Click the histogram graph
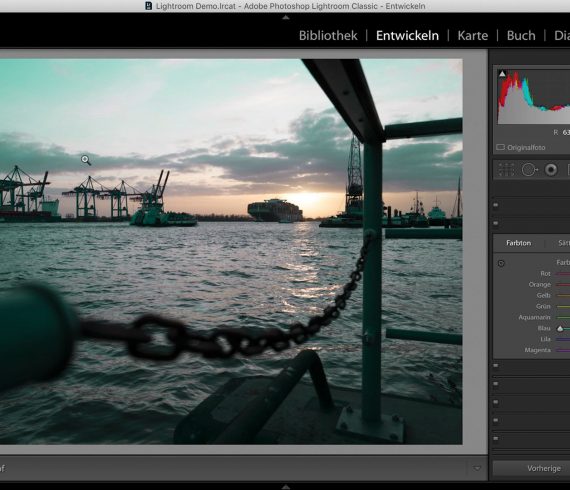Image resolution: width=570 pixels, height=490 pixels. 534,97
